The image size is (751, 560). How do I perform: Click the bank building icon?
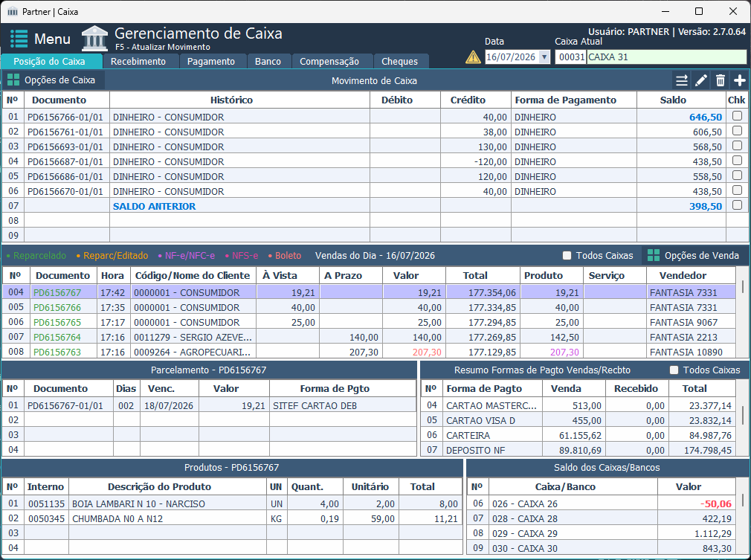pos(95,39)
